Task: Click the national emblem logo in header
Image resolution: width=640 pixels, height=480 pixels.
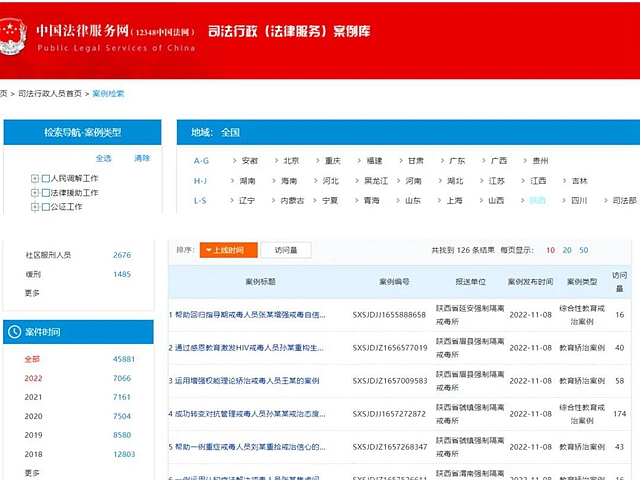Action: (x=12, y=37)
